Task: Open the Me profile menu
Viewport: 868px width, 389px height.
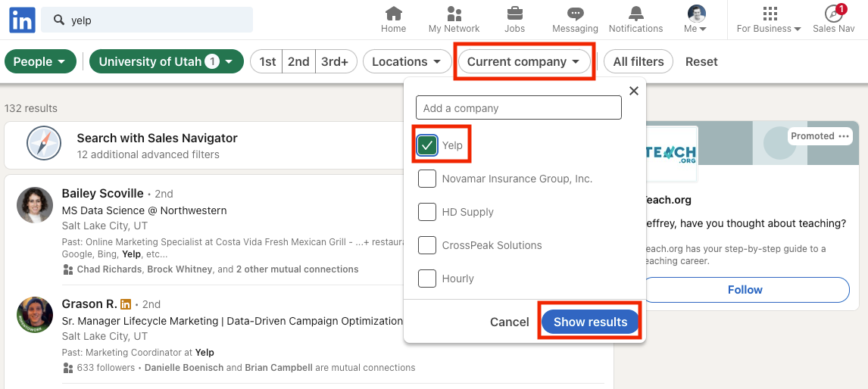Action: click(x=696, y=20)
